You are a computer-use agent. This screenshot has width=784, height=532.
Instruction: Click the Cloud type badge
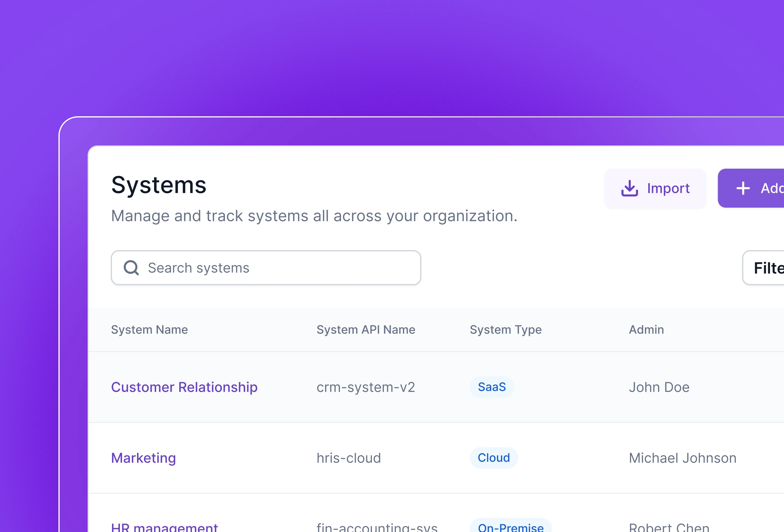pos(494,458)
